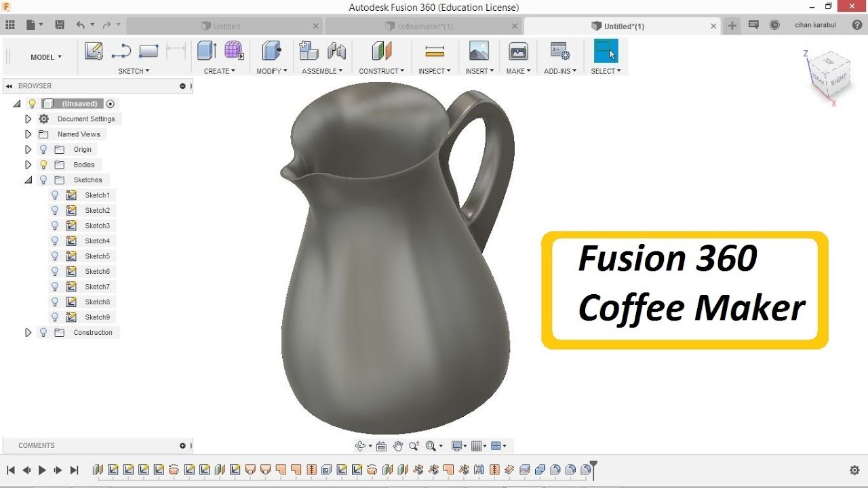
Task: Open the notifications comment icon
Action: (x=753, y=25)
